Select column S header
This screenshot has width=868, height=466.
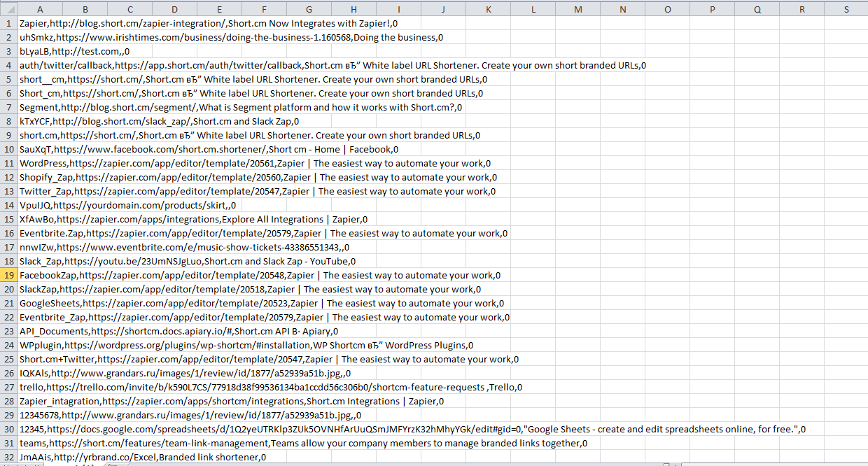click(x=846, y=9)
